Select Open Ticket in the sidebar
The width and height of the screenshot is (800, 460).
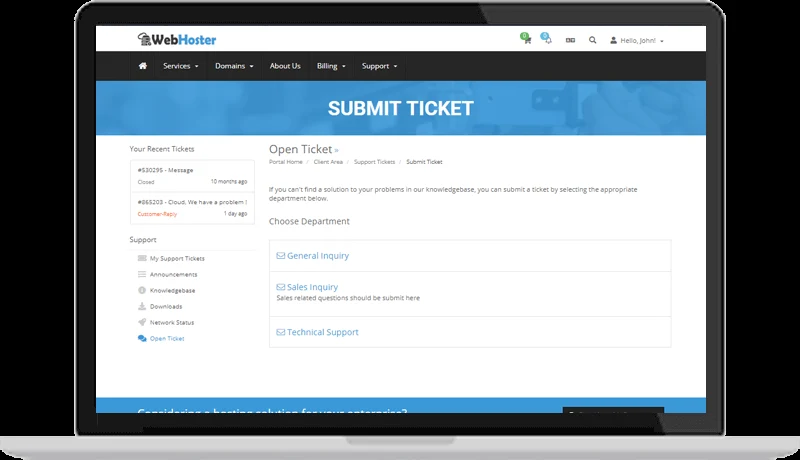coord(167,338)
